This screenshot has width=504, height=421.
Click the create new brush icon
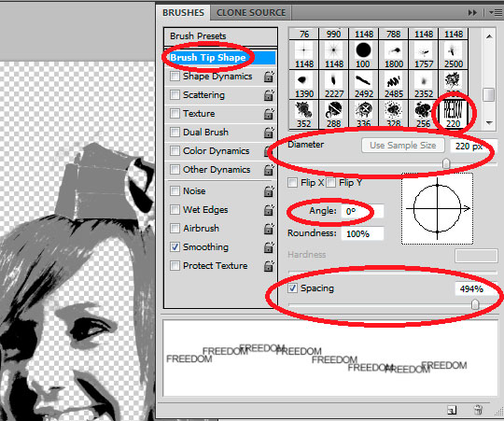452,410
